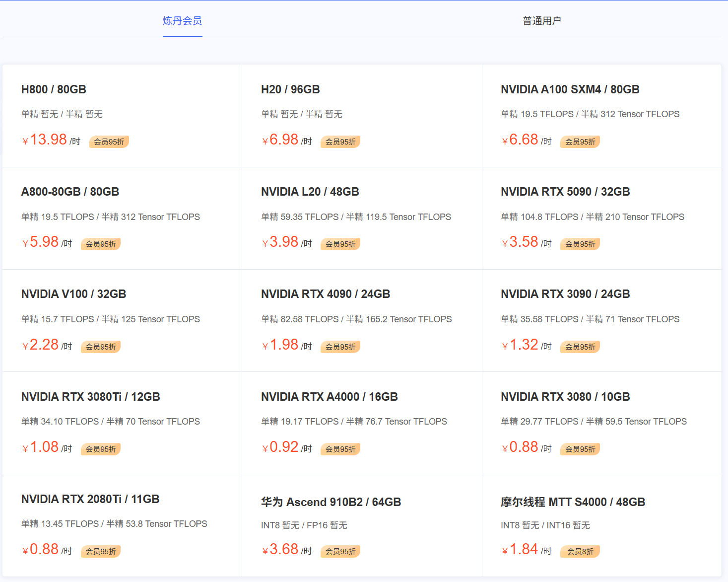Select NVIDIA RTX 3090 / 24GB title

[565, 294]
